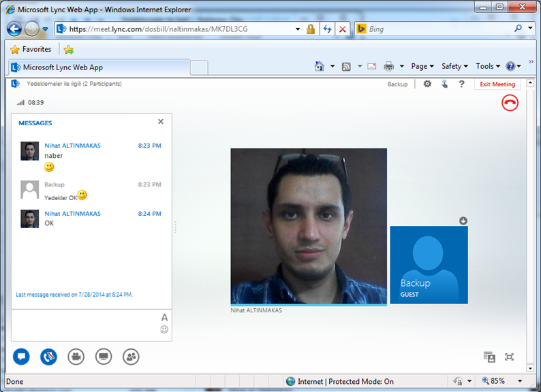Open zoom level 85% control
This screenshot has width=541, height=392.
(x=493, y=381)
